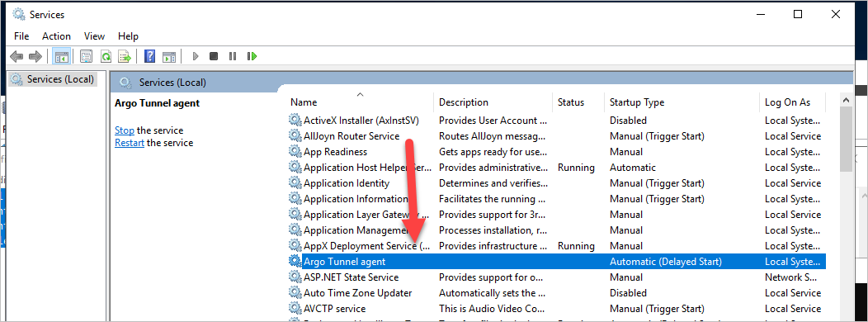The width and height of the screenshot is (868, 322).
Task: Click the Services app icon in title bar
Action: (x=19, y=14)
